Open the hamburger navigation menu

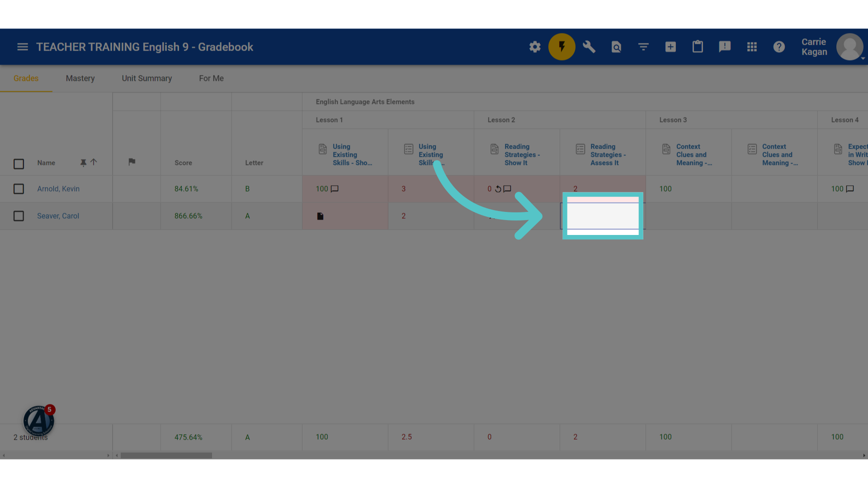click(23, 47)
